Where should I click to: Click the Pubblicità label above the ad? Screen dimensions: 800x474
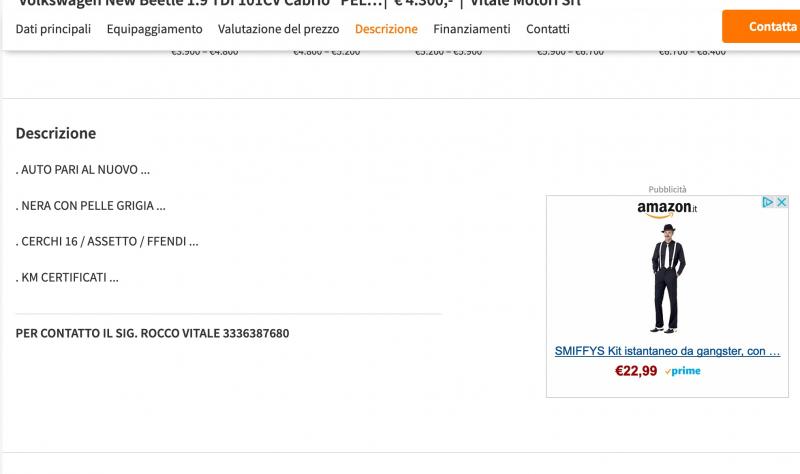click(x=667, y=189)
